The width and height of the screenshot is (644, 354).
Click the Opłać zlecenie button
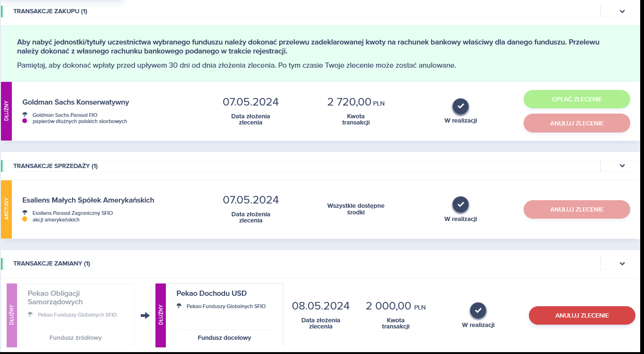[577, 99]
